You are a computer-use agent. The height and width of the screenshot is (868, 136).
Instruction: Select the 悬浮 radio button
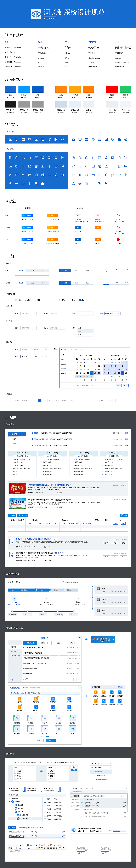pos(26,300)
